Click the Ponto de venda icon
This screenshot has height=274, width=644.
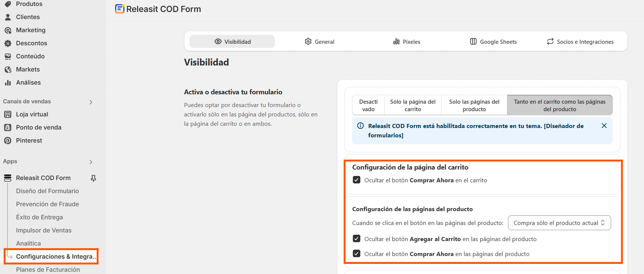8,127
